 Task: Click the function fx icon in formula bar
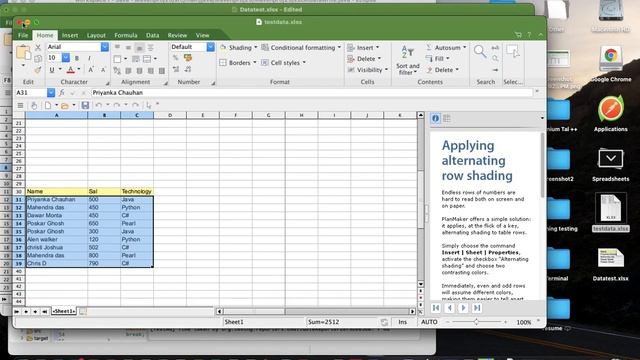(62, 93)
